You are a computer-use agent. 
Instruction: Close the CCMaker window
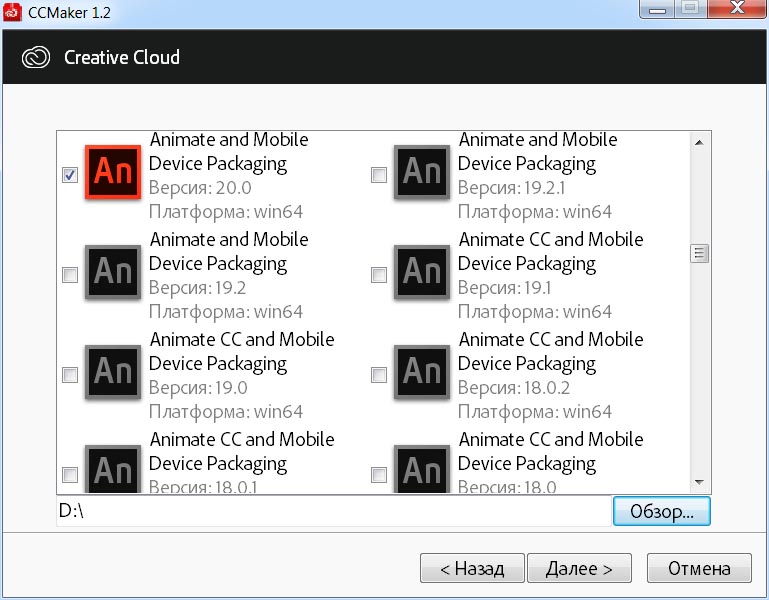736,9
